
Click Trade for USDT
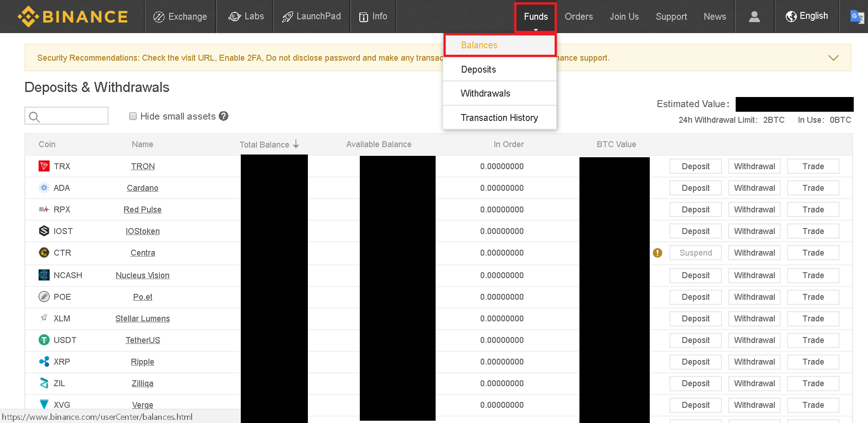(813, 340)
